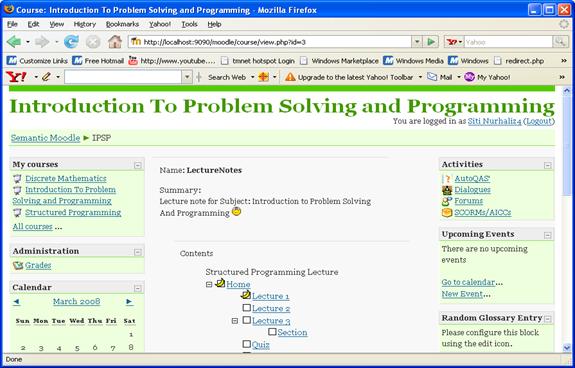Viewport: 575px width, 368px height.
Task: Go to the Firefox home icon
Action: coord(115,42)
